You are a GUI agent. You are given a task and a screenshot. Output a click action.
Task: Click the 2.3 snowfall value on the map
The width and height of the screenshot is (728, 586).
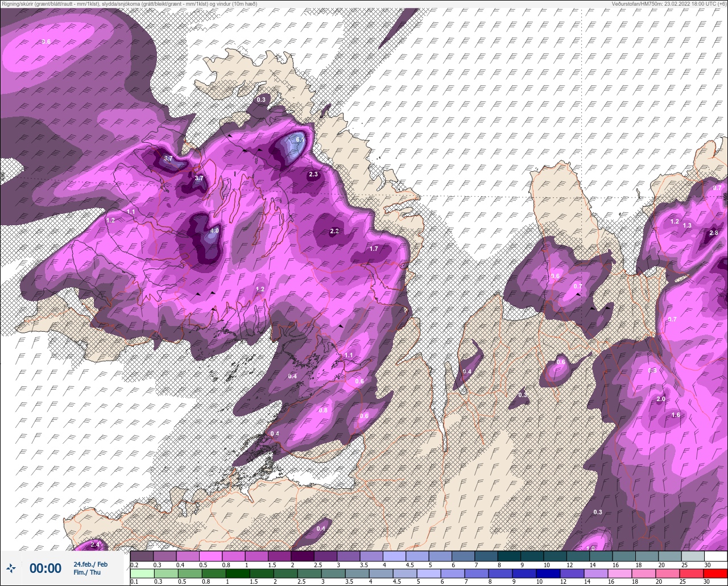tap(313, 175)
